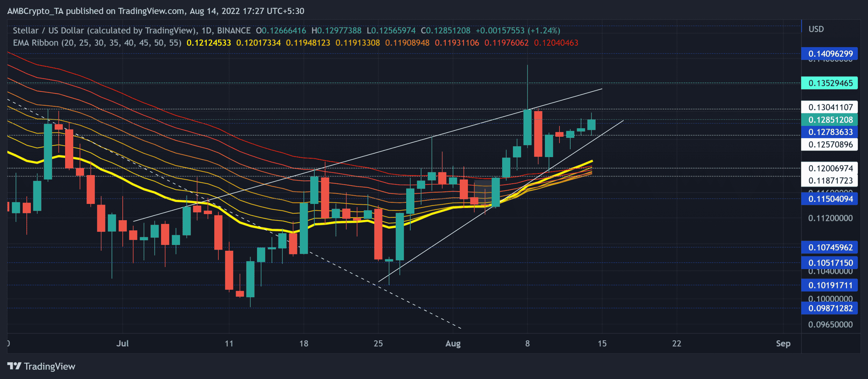Click the TradingView wordmark text
The image size is (868, 379).
coord(50,366)
